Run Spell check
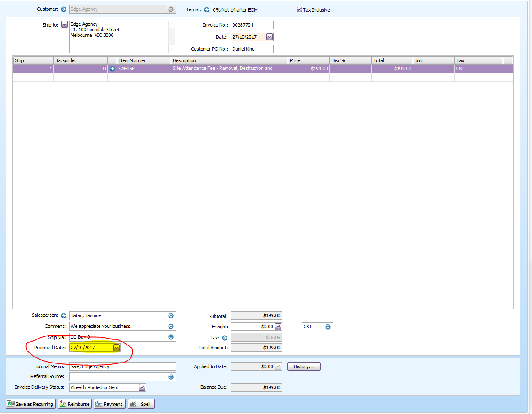 (141, 404)
